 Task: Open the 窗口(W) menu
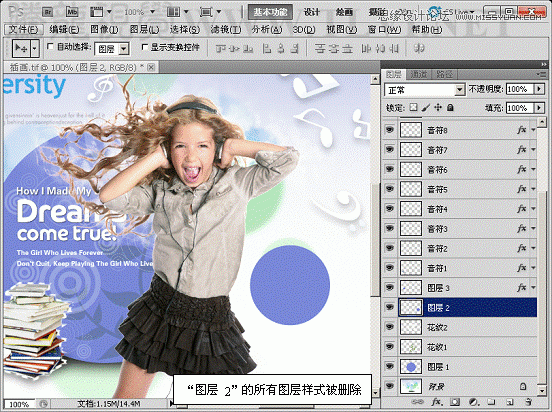coord(384,30)
